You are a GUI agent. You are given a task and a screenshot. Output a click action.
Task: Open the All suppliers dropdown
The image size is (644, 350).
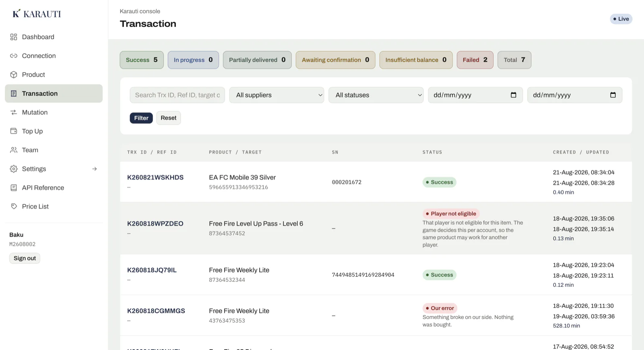click(x=277, y=95)
